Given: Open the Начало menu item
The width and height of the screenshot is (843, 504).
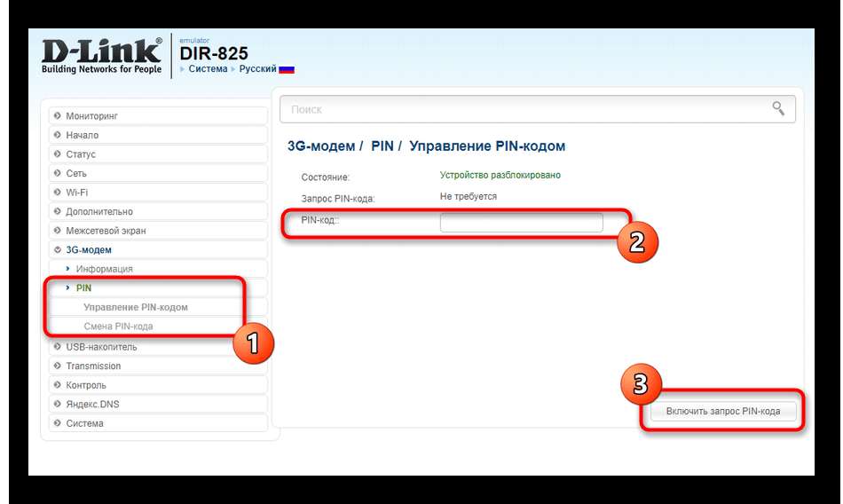Looking at the screenshot, I should tap(158, 135).
